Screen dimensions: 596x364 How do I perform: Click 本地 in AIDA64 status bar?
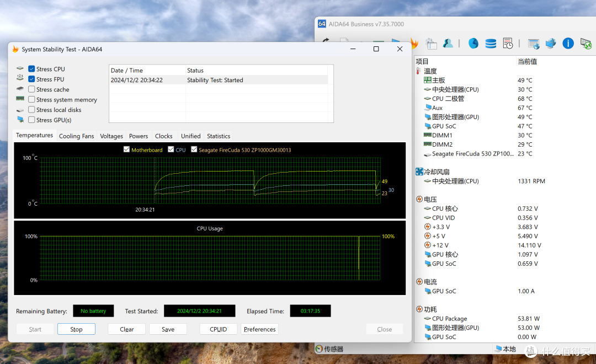(505, 349)
